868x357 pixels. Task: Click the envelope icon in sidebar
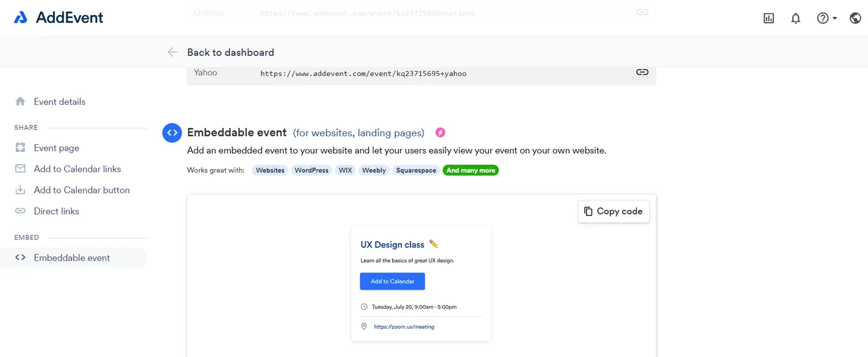20,169
